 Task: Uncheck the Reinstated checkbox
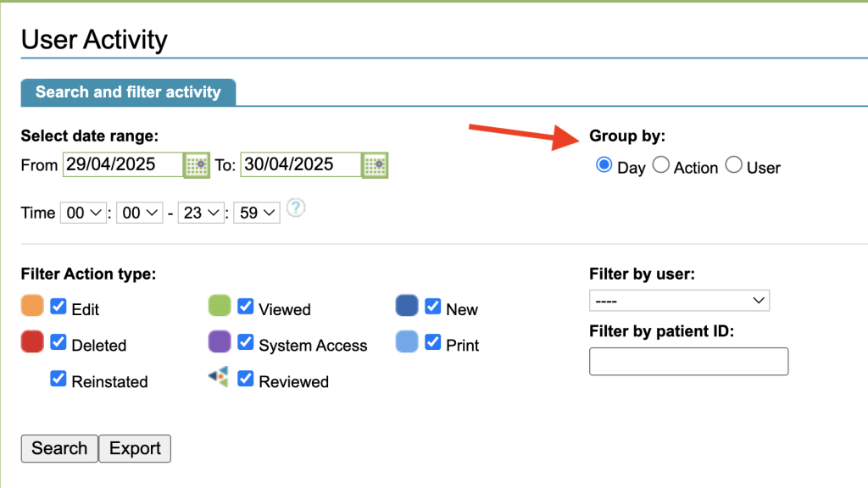[58, 380]
